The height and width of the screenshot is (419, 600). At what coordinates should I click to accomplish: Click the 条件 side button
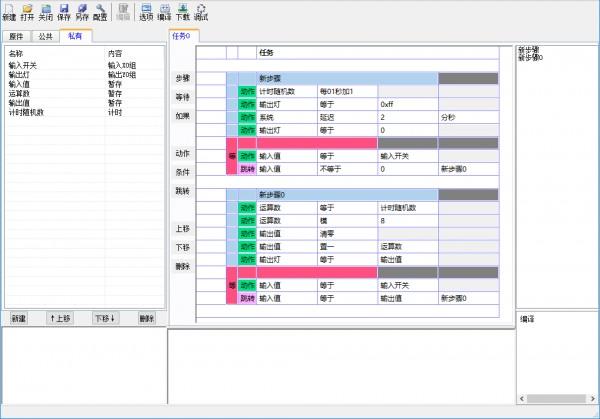(183, 172)
